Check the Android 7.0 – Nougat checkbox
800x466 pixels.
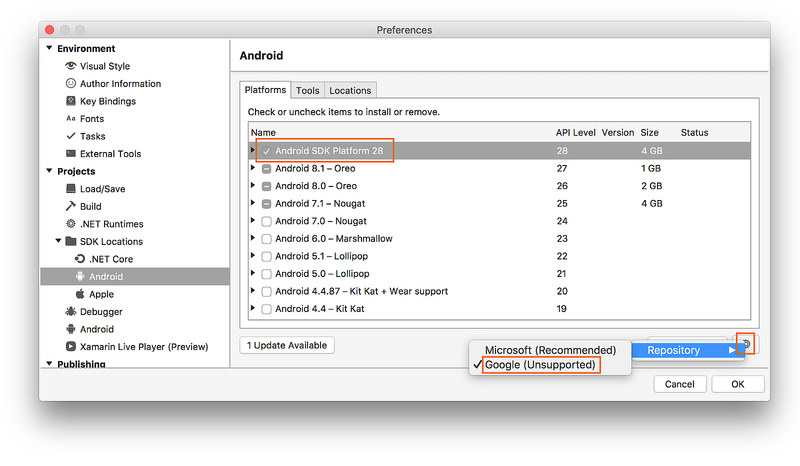pos(266,221)
